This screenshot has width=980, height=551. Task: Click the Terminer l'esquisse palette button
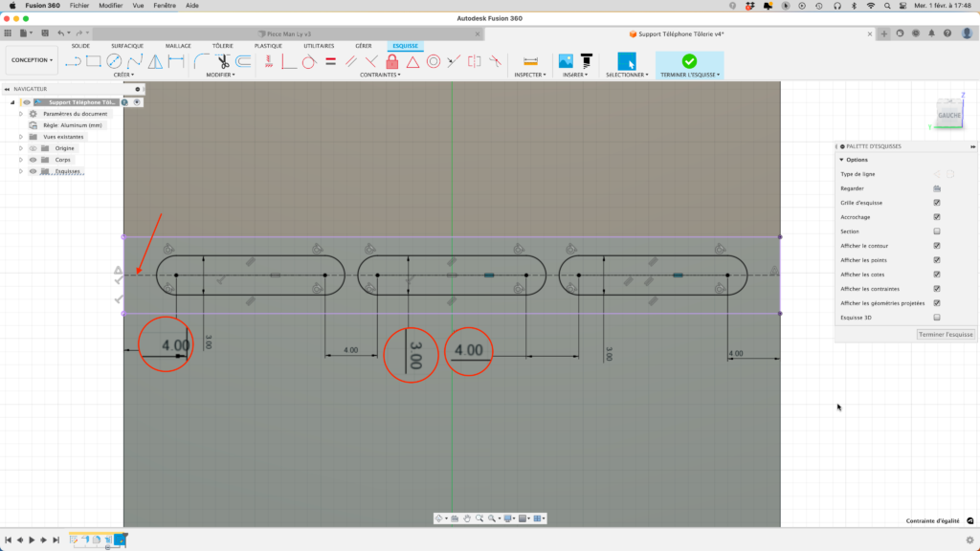(946, 335)
